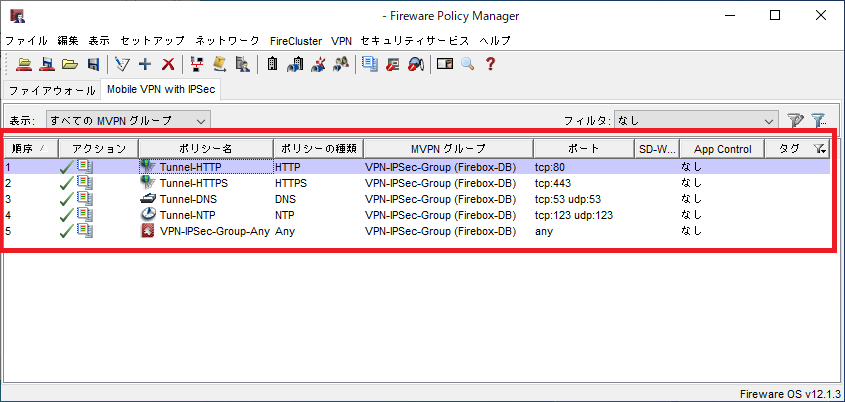Click the Tunnel-NTP clock icon

click(x=148, y=214)
